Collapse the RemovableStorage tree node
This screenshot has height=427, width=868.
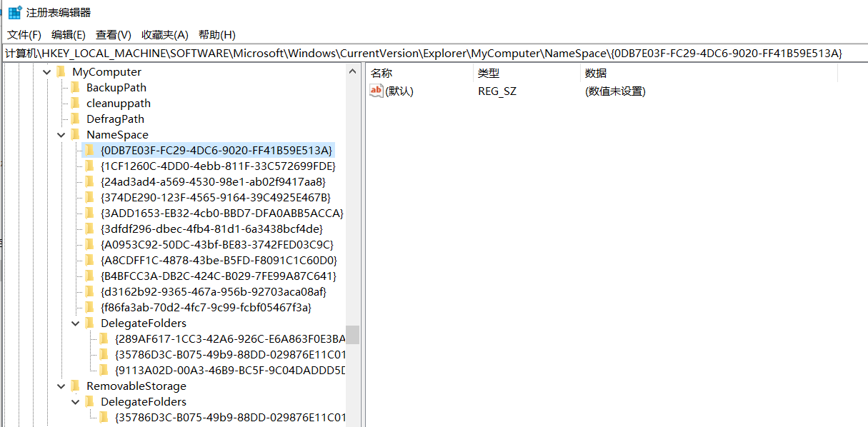point(61,386)
